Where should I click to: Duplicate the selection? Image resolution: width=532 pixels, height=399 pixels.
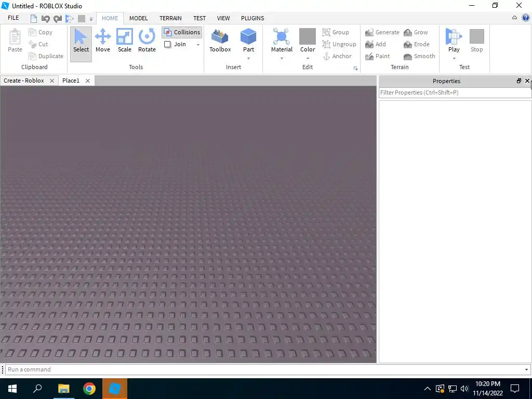[x=46, y=56]
